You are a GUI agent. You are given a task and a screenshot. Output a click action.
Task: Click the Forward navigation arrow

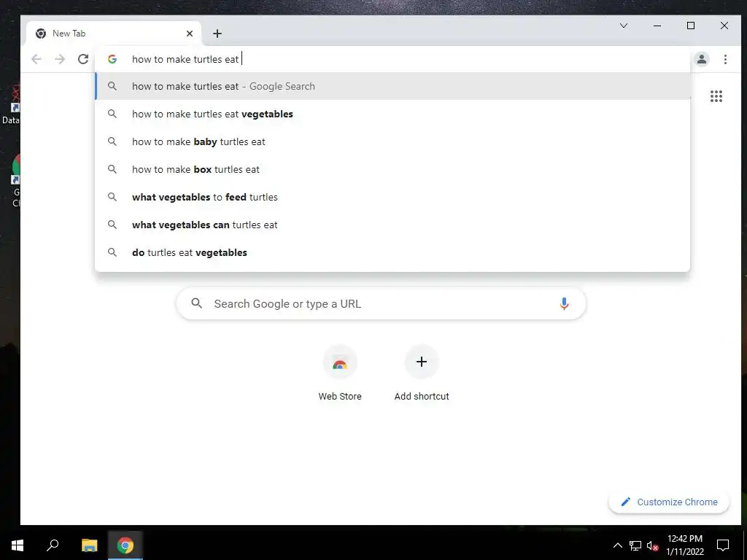tap(60, 59)
